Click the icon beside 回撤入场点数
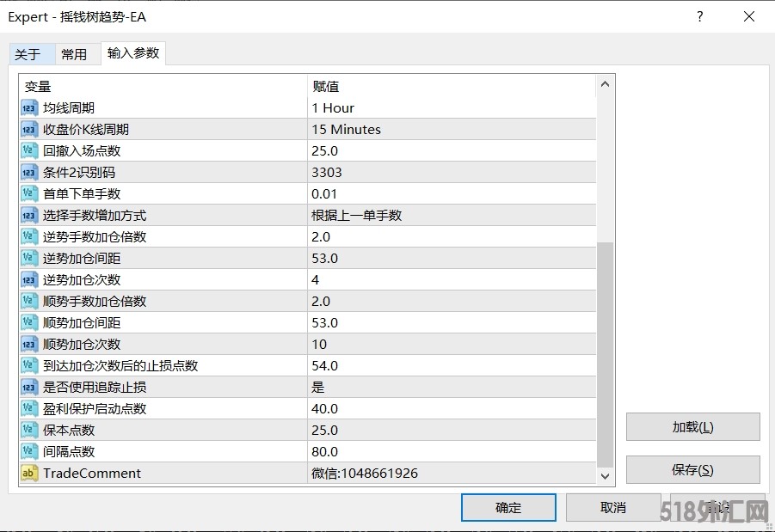The image size is (775, 532). 29,150
